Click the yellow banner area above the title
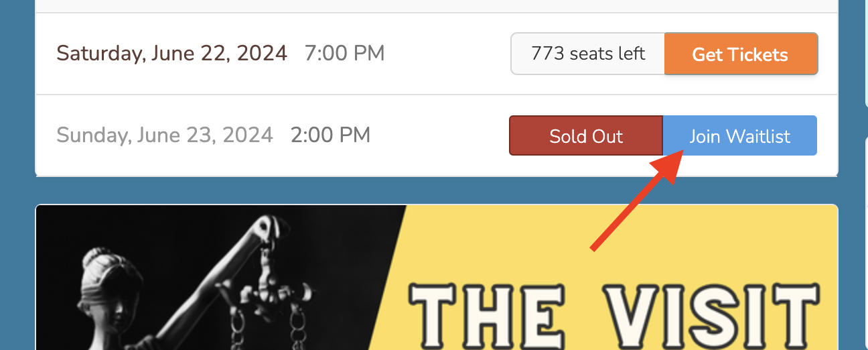 (x=603, y=241)
